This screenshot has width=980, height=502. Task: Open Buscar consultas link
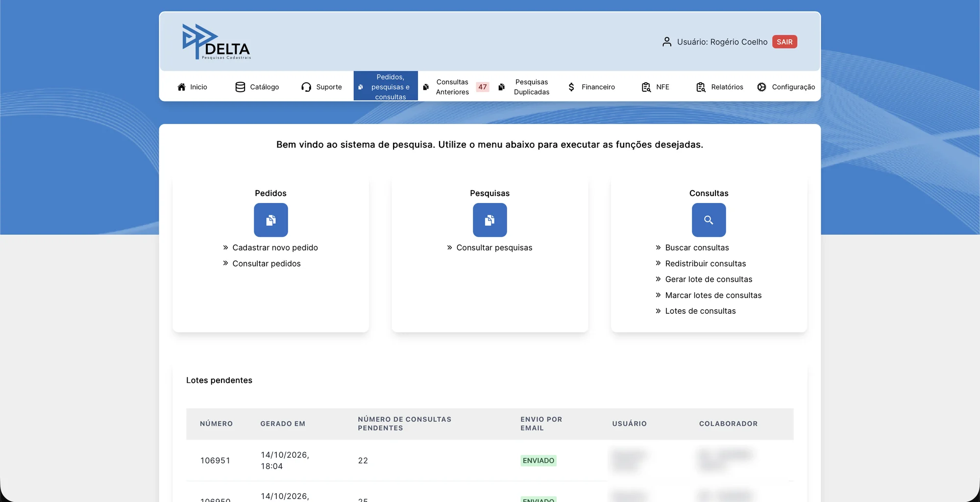(697, 248)
